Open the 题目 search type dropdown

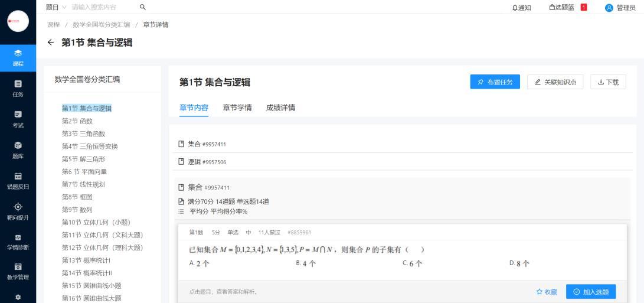[x=56, y=7]
